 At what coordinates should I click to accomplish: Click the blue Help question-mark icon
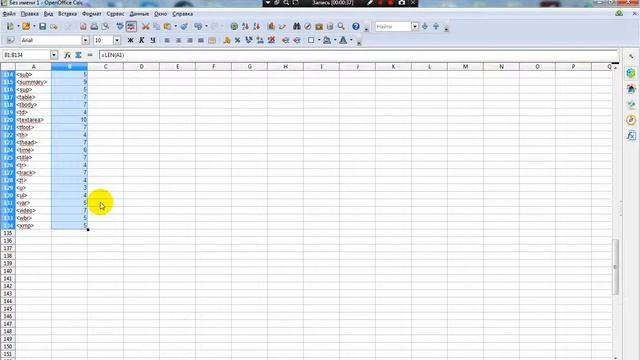pyautogui.click(x=356, y=27)
